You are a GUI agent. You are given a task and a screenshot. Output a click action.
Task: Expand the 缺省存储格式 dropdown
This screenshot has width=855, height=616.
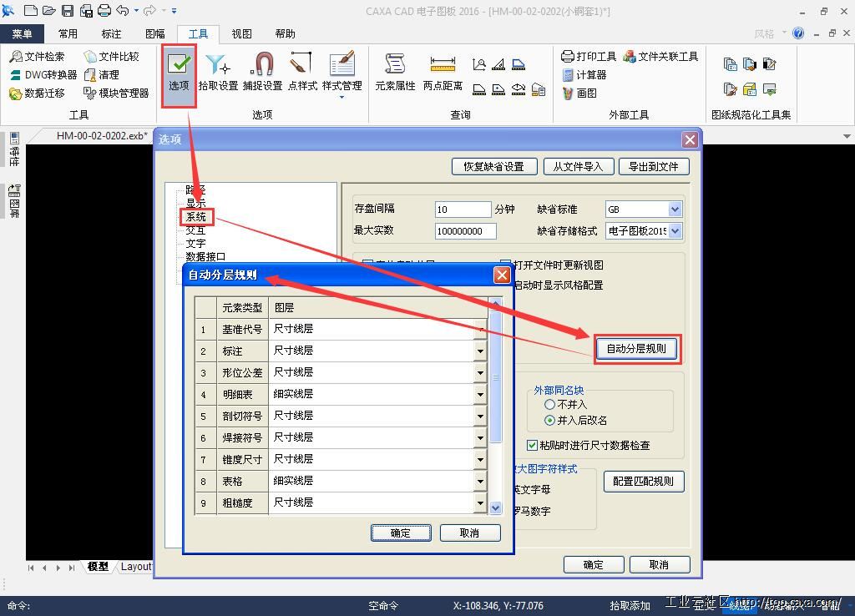coord(675,231)
